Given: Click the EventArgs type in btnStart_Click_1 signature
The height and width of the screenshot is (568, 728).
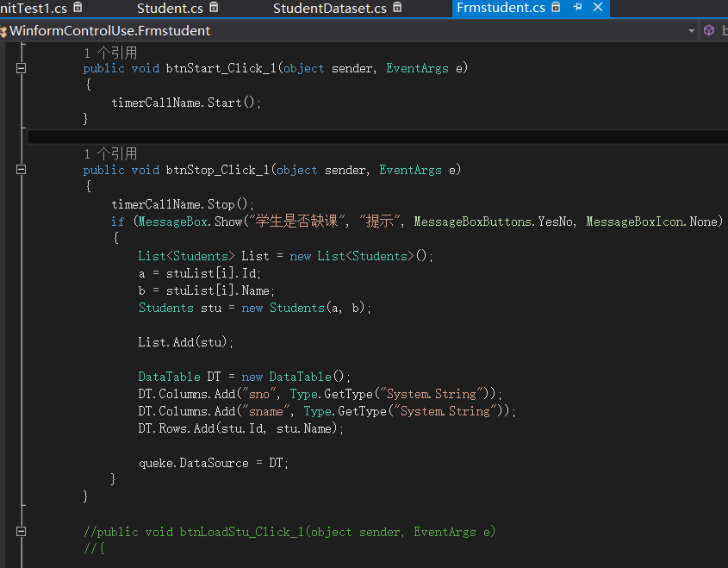Looking at the screenshot, I should coord(417,68).
